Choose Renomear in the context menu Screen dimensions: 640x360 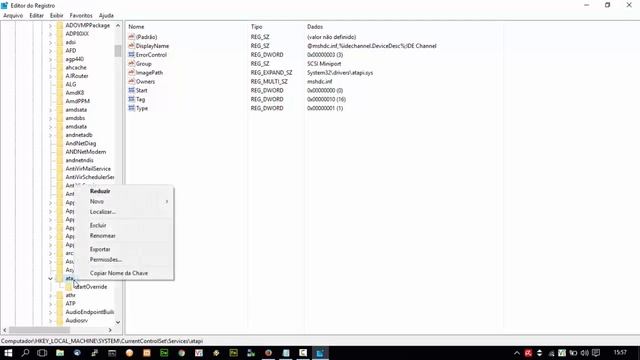[124, 236]
